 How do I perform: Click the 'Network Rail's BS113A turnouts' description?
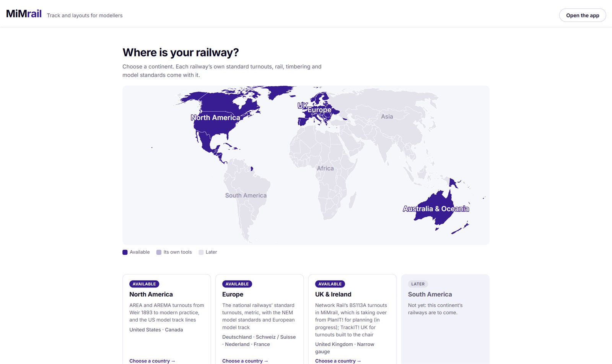pyautogui.click(x=351, y=320)
